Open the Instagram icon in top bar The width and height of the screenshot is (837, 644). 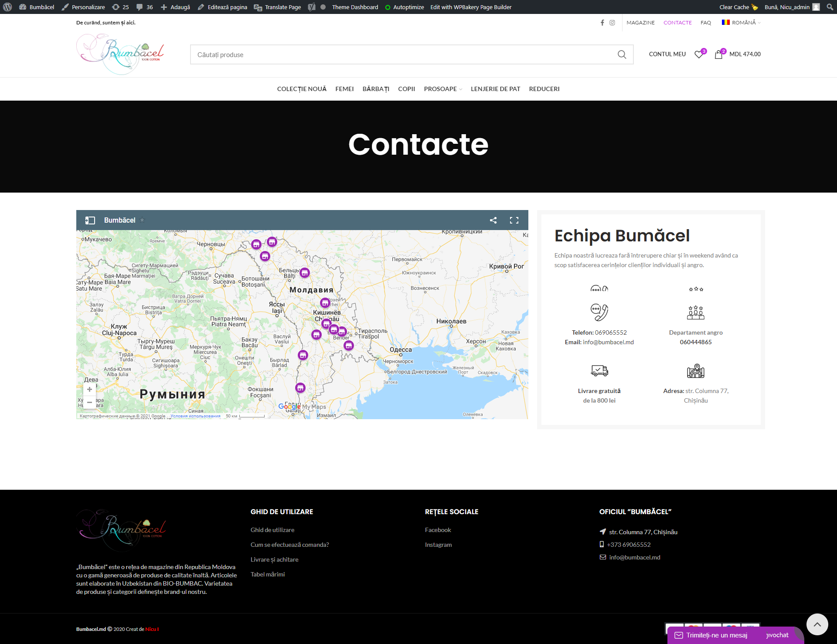click(612, 23)
